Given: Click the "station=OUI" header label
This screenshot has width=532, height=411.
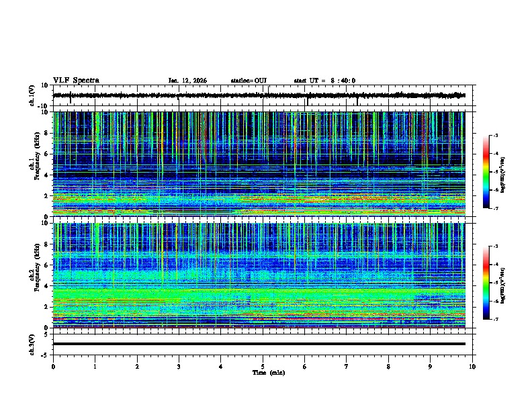Looking at the screenshot, I should pos(249,81).
